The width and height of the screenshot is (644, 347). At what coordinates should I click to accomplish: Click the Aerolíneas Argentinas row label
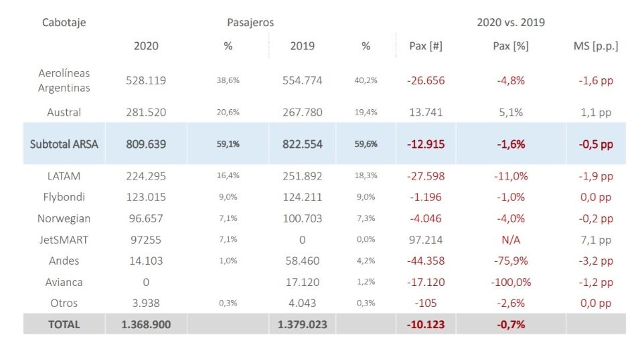(64, 80)
